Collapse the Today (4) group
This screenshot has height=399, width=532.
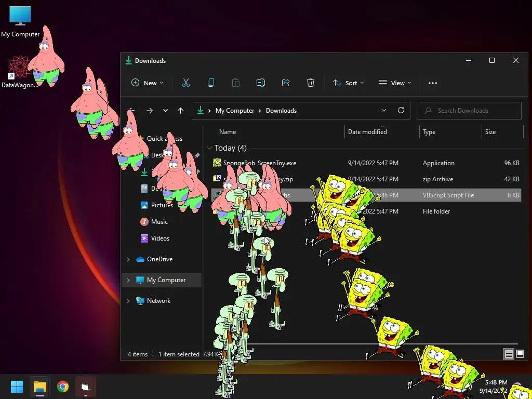[x=210, y=148]
